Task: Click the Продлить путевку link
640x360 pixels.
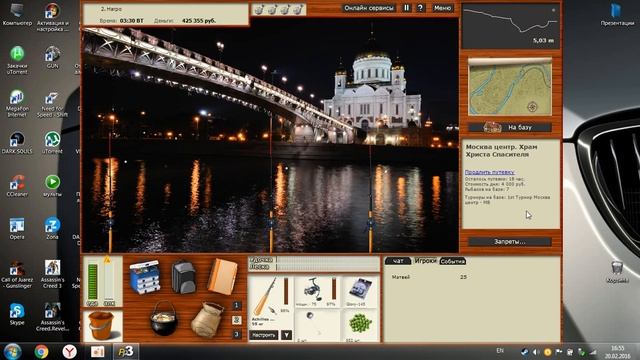Action: pyautogui.click(x=489, y=172)
